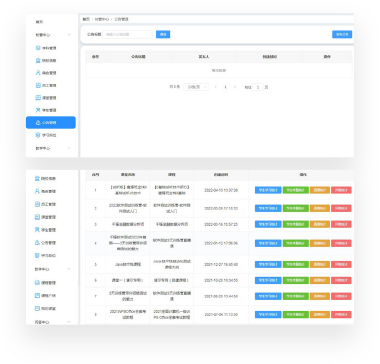Focus the announcement title search input field
Viewport: 380px width, 364px height.
(127, 34)
